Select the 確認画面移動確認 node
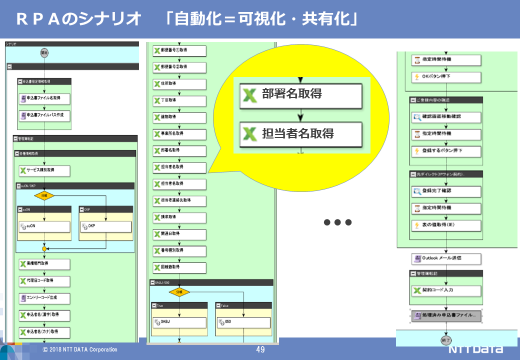 (446, 117)
